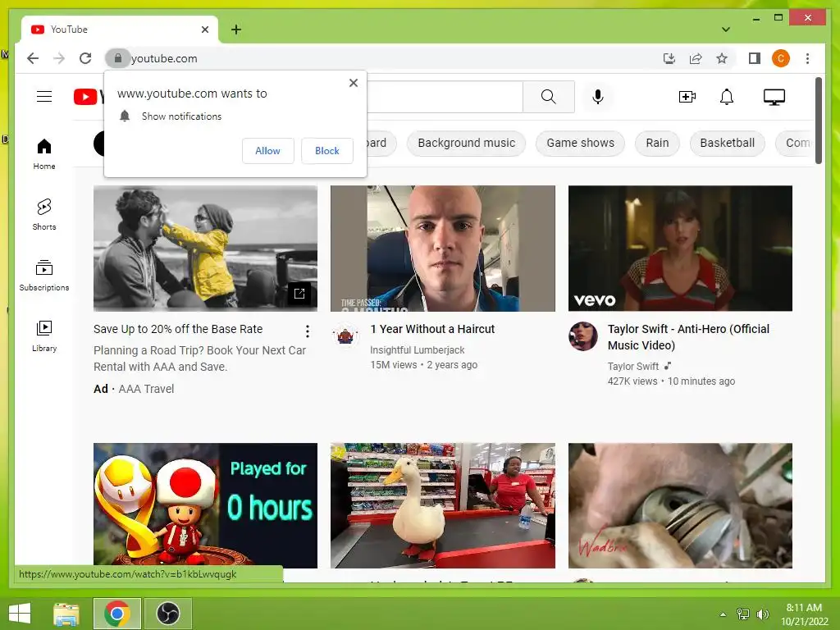Click 'Save Up to 20% off the Base Rate'

[178, 329]
